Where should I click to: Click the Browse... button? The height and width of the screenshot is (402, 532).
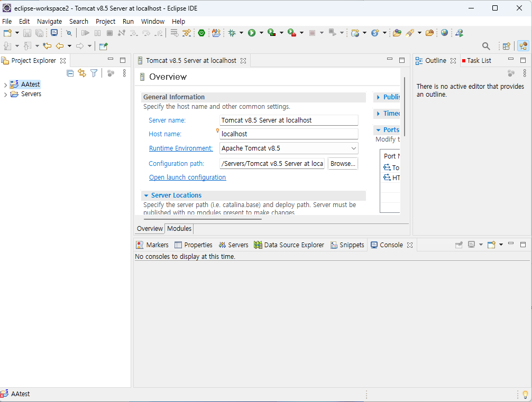(343, 164)
